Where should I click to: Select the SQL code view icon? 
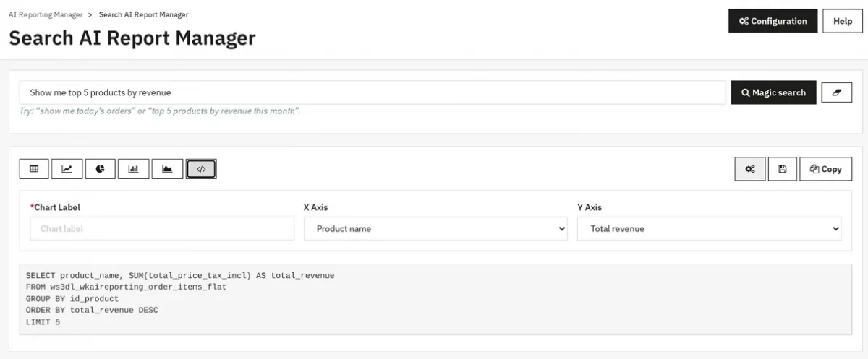point(201,169)
